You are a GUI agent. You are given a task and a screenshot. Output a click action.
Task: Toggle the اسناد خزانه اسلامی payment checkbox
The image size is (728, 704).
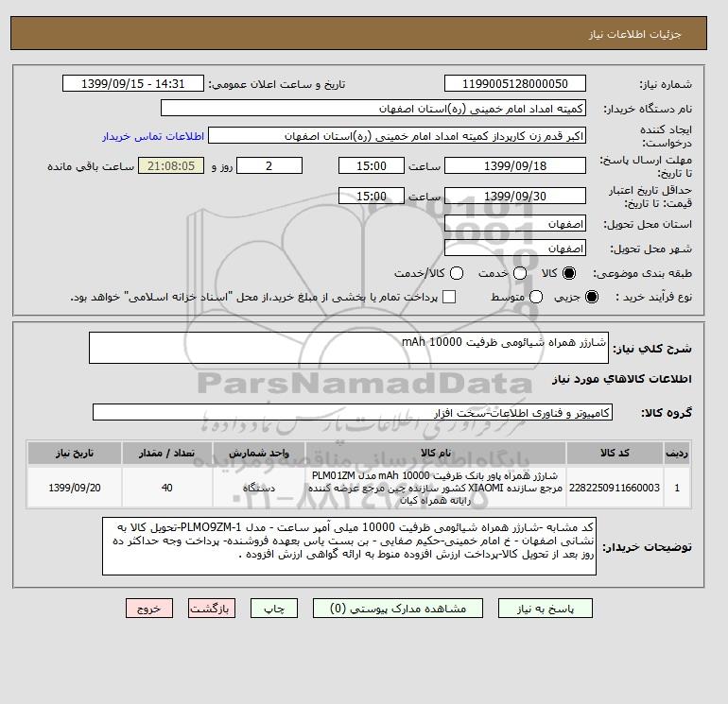tap(449, 297)
